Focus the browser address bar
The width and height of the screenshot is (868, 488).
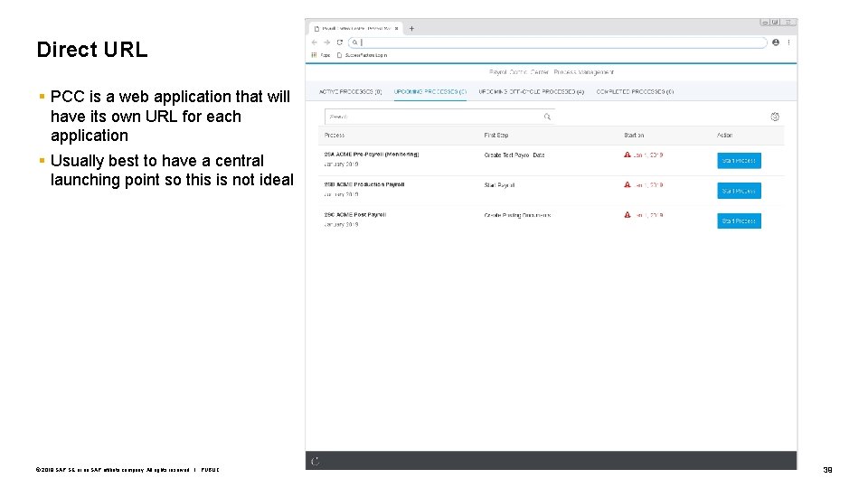558,42
